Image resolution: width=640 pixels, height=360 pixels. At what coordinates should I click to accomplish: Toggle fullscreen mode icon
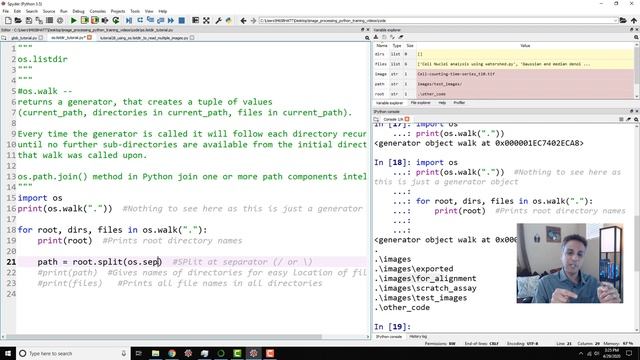(x=207, y=20)
